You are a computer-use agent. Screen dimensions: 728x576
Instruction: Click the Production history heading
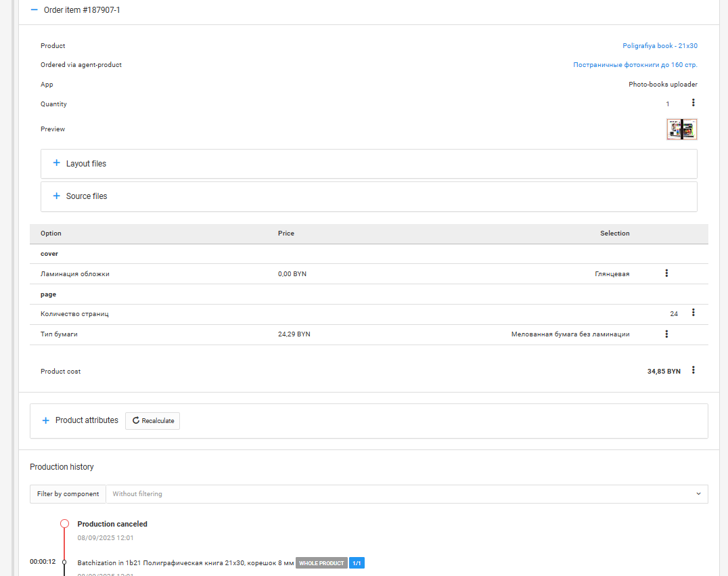click(x=62, y=467)
